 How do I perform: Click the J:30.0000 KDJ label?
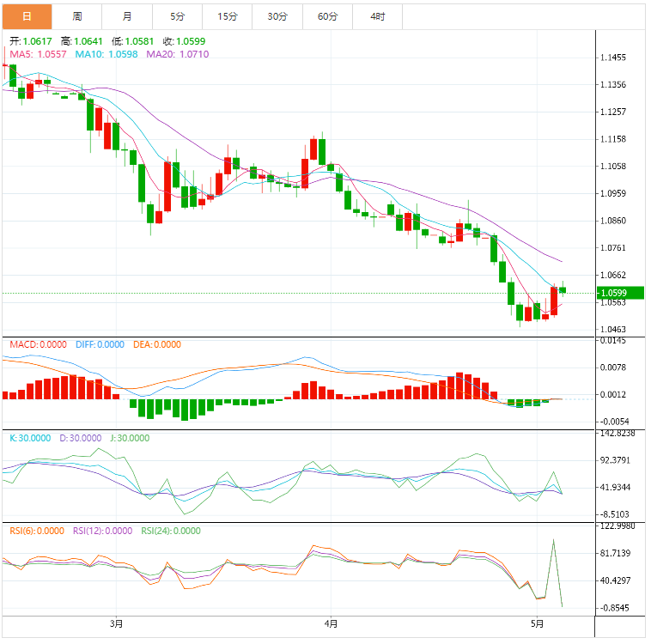(x=130, y=438)
